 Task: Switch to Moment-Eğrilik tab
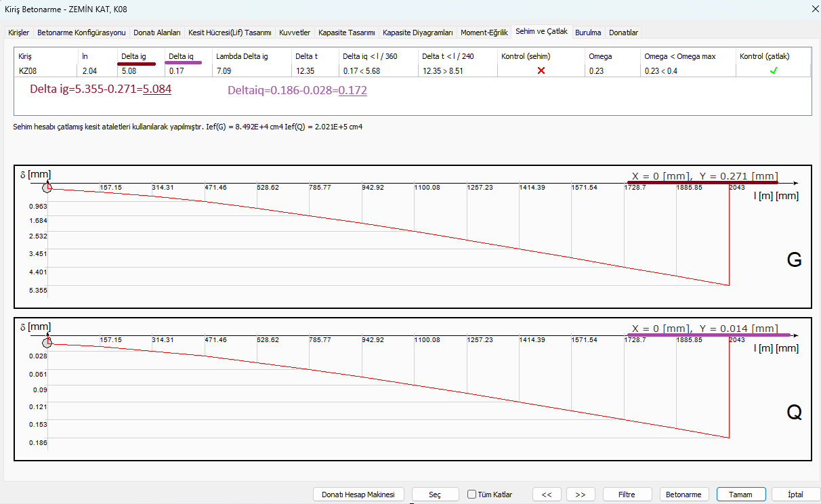[484, 33]
